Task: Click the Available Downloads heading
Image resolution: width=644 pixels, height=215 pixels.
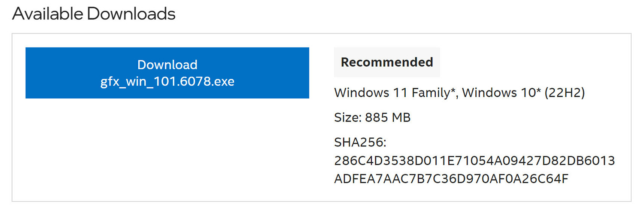Action: (x=94, y=14)
